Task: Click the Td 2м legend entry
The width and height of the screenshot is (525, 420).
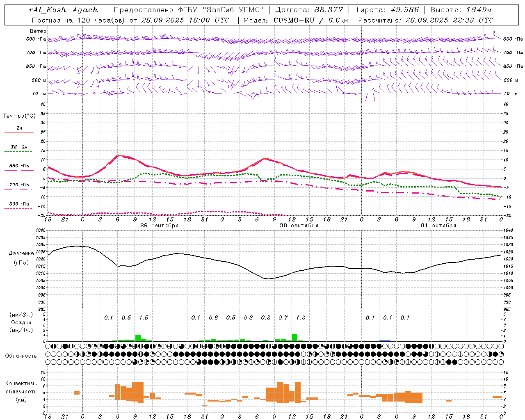Action: click(19, 147)
